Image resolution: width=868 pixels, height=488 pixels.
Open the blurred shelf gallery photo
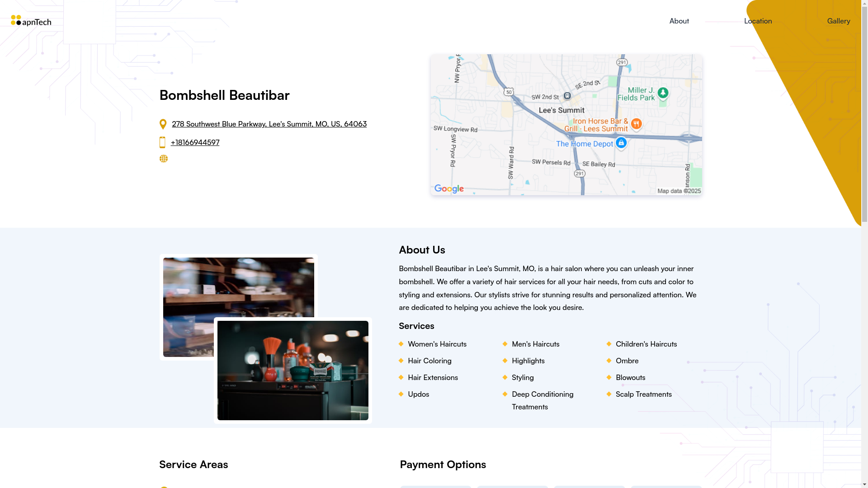pyautogui.click(x=238, y=287)
